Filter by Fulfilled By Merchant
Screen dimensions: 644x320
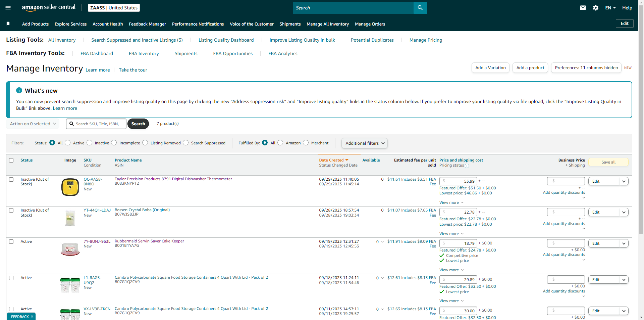click(x=306, y=143)
